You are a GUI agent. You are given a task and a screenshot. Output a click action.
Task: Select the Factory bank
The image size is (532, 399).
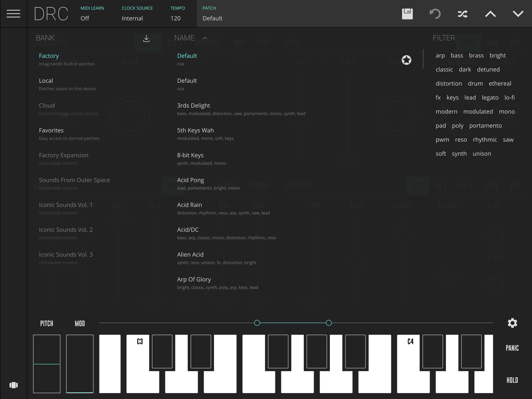click(49, 56)
